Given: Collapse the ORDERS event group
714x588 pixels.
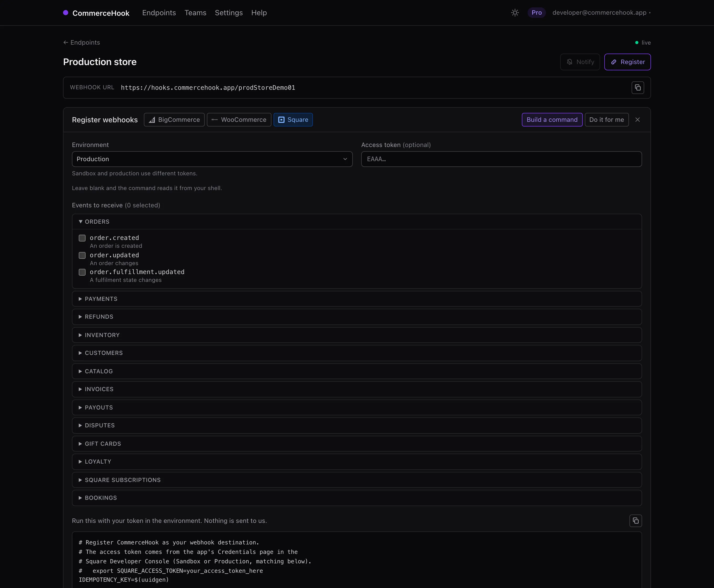Looking at the screenshot, I should pos(357,222).
